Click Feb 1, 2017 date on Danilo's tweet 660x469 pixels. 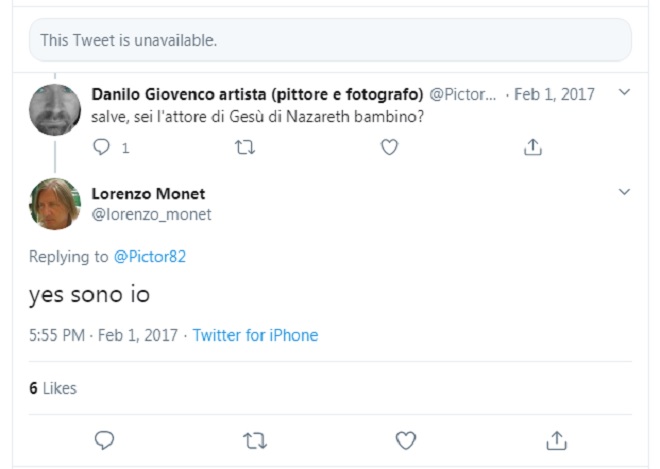(554, 94)
